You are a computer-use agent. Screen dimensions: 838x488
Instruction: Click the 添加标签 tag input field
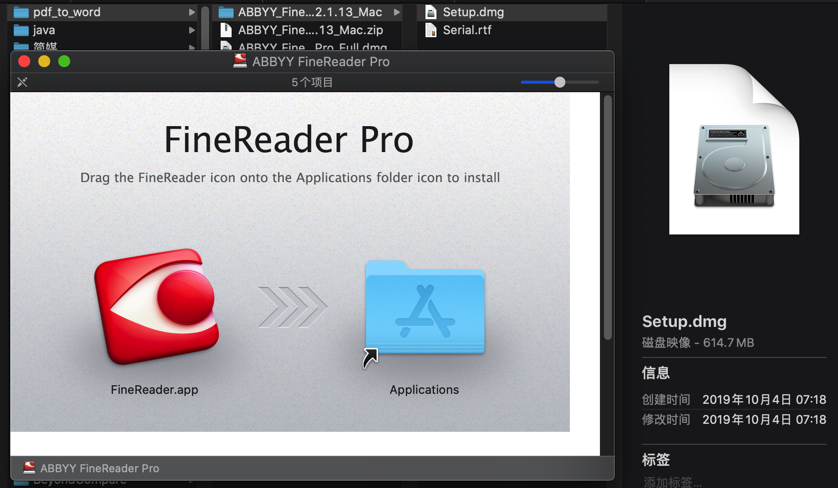672,482
